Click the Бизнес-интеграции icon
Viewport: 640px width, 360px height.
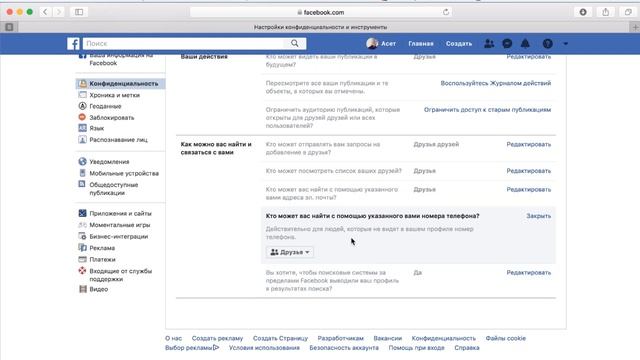(82, 236)
